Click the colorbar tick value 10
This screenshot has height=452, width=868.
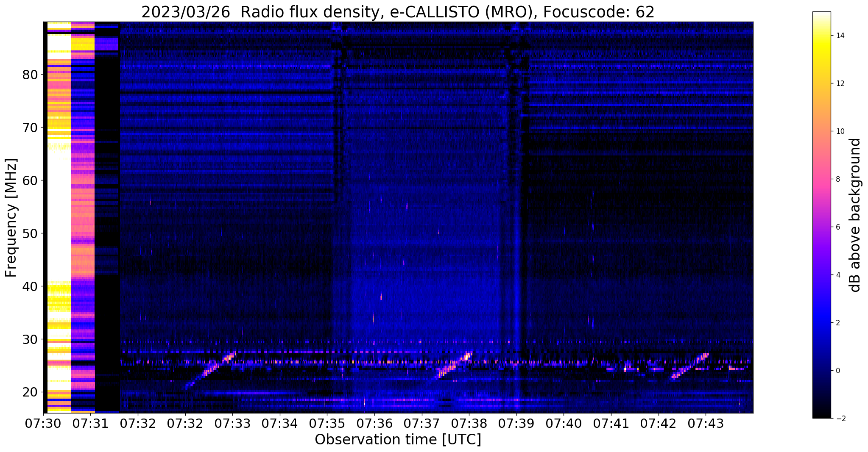[x=840, y=132]
